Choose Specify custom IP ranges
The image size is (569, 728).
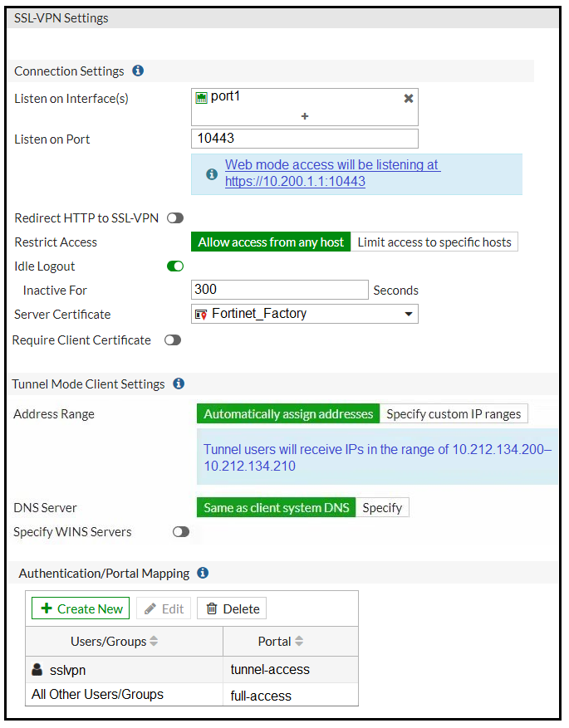click(x=454, y=413)
